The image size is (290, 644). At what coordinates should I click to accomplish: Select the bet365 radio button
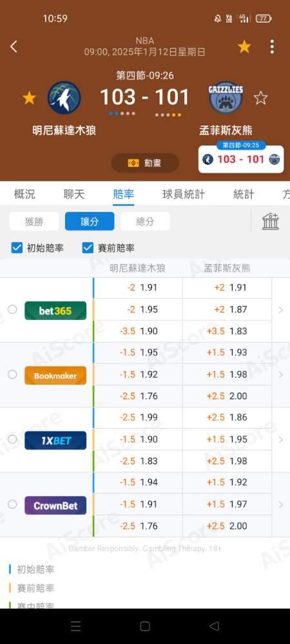pyautogui.click(x=12, y=310)
